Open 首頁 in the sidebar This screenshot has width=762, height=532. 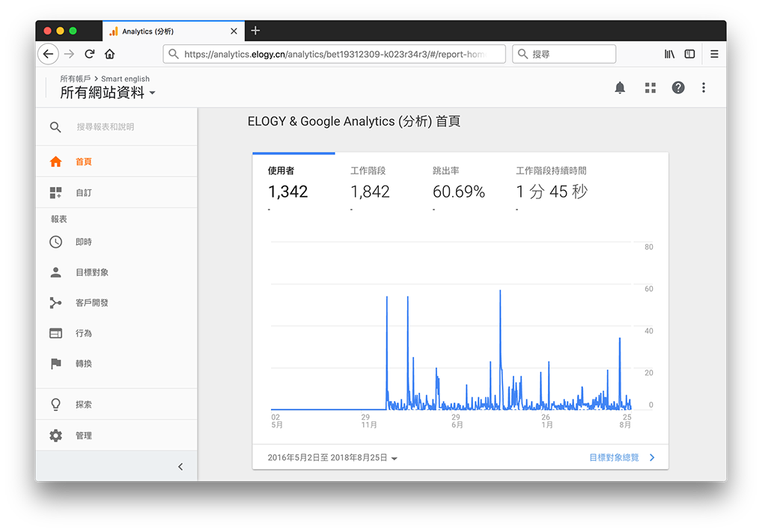(117, 162)
